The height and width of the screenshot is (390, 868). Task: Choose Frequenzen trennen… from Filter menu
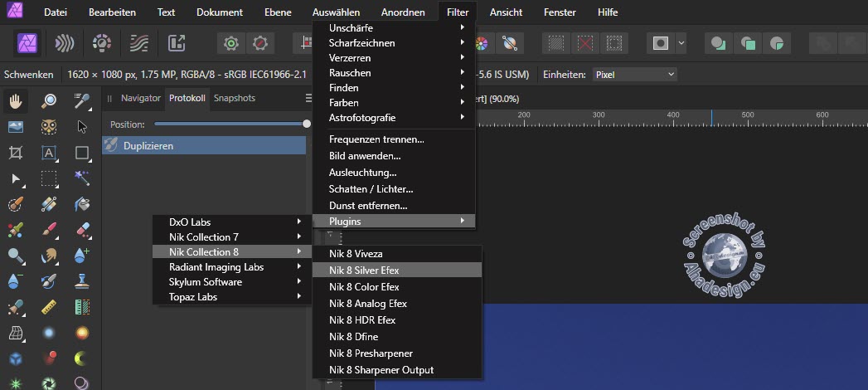point(394,139)
